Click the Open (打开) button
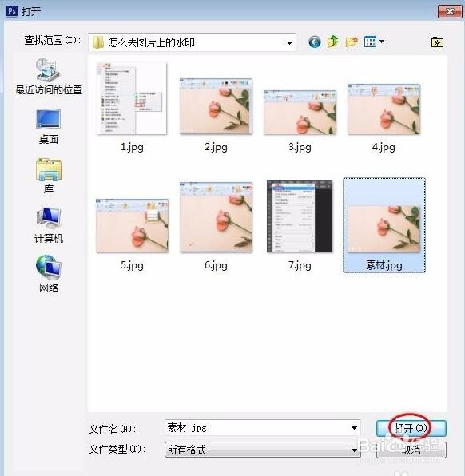The width and height of the screenshot is (465, 476). point(411,428)
